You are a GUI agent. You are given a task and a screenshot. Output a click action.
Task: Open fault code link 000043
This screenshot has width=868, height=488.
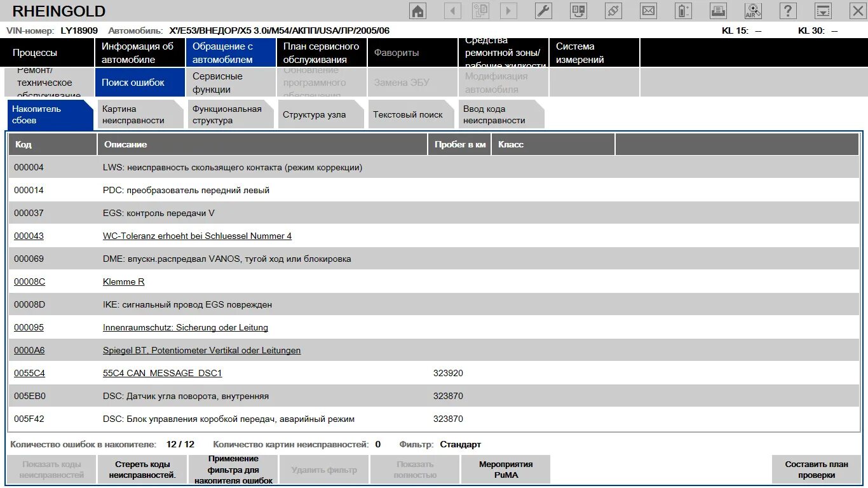point(29,236)
